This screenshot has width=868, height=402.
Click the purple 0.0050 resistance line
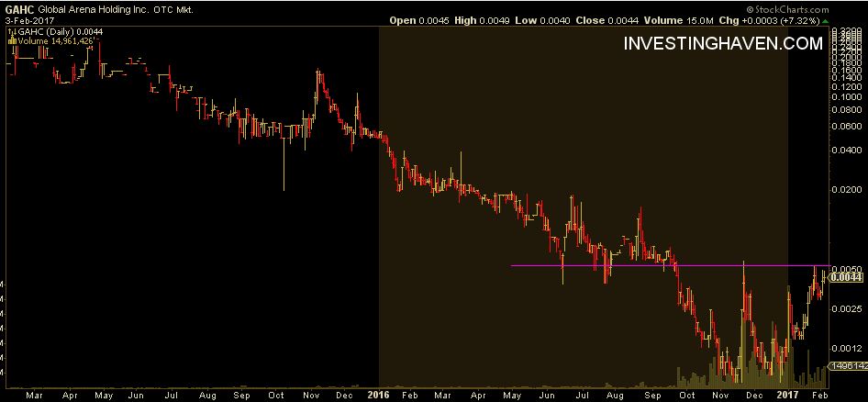tap(642, 265)
